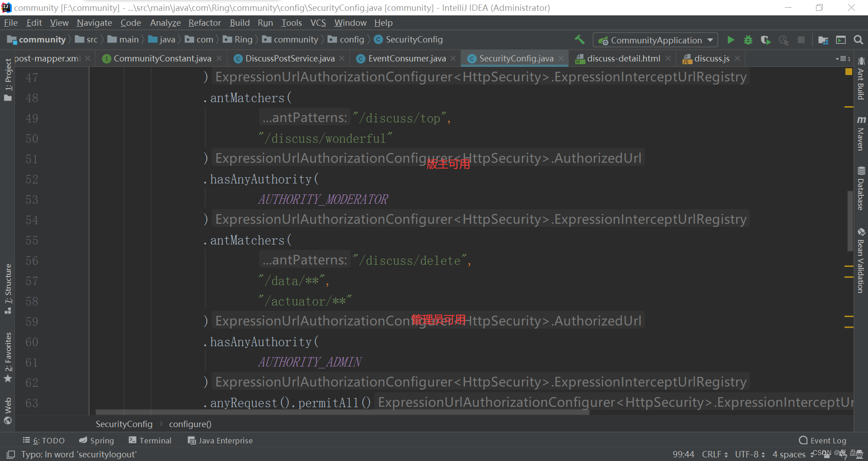Open the Bean Validation tool window

click(861, 261)
